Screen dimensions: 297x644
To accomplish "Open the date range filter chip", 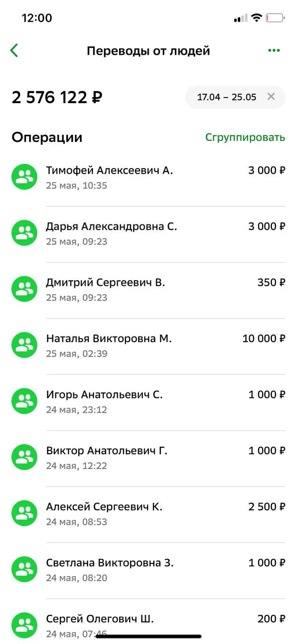I will (x=226, y=97).
